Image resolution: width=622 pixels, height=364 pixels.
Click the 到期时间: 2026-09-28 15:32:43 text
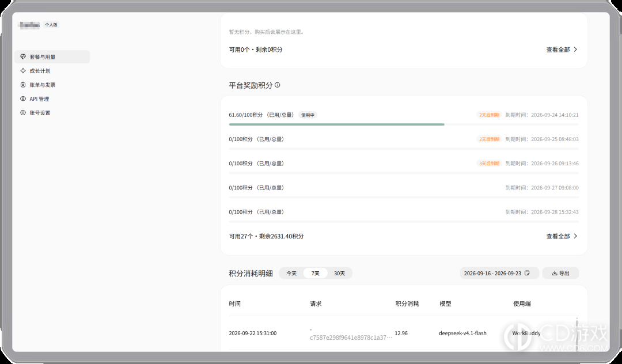point(542,212)
